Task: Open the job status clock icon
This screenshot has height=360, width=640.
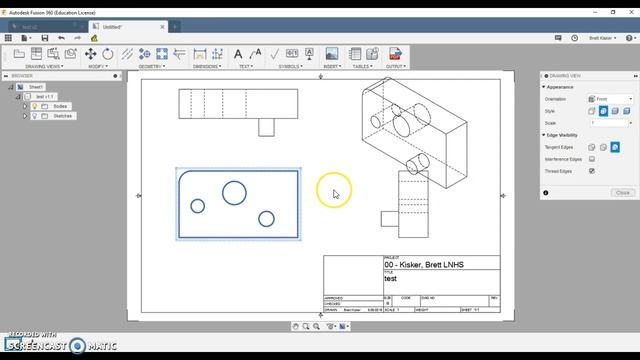Action: point(574,38)
